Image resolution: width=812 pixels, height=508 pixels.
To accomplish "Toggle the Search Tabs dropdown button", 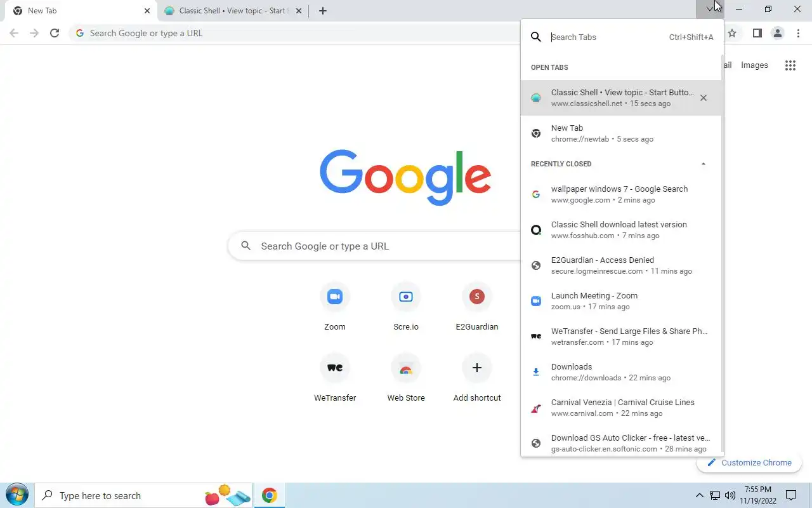I will coord(709,10).
